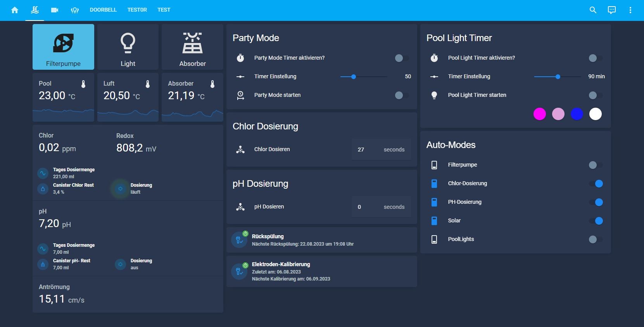This screenshot has height=327, width=644.
Task: Open the Elektroden-Kalibrierung entry
Action: [x=322, y=271]
